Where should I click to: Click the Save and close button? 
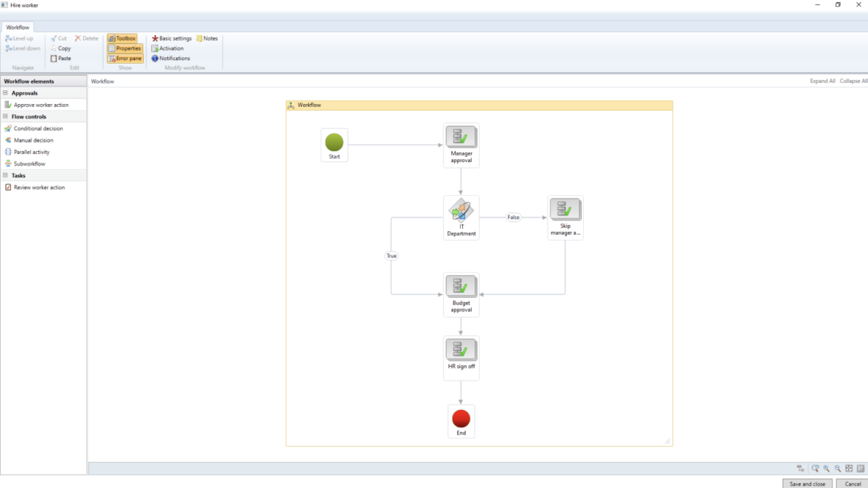807,484
